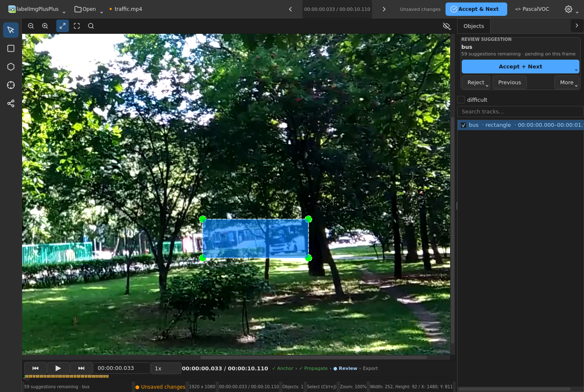Image resolution: width=584 pixels, height=392 pixels.
Task: Go to the Export workflow step
Action: (370, 369)
